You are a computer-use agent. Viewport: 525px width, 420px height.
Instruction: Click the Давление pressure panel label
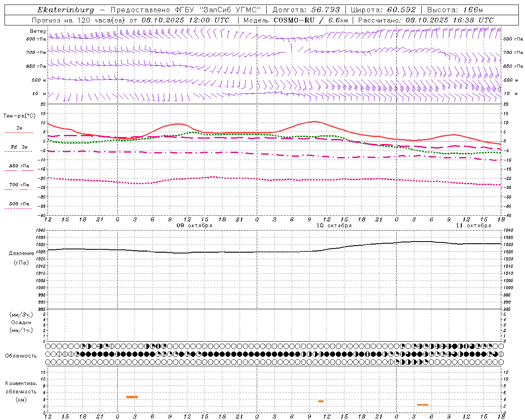coord(21,253)
